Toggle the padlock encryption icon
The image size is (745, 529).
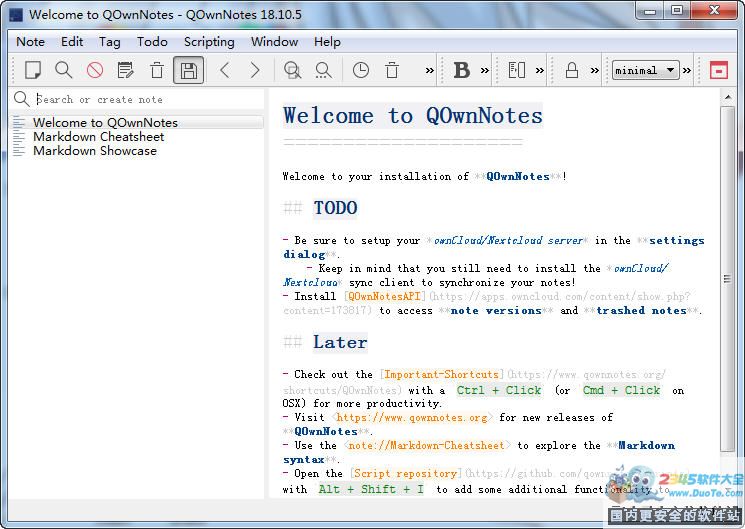coord(572,70)
